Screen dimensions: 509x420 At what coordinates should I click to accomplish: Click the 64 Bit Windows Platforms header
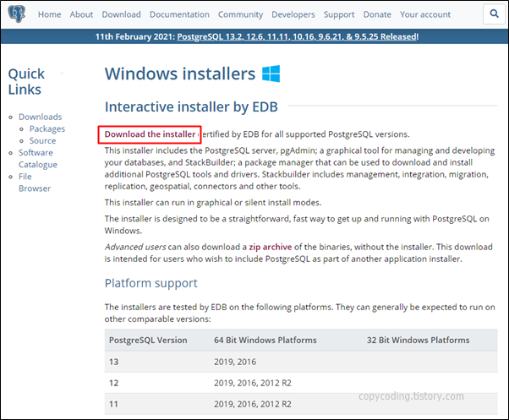tap(265, 341)
